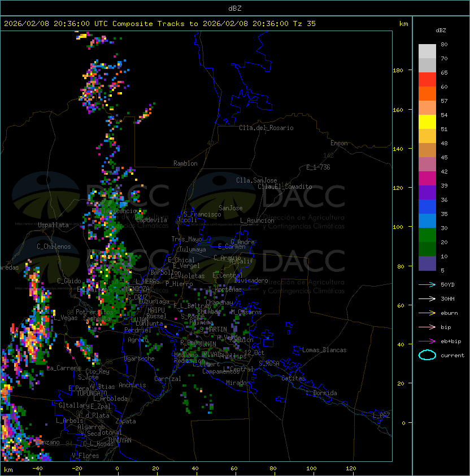Screen dimensions: 470x476
Task: Click the cyan ellipse icon labeled current
Action: (427, 355)
